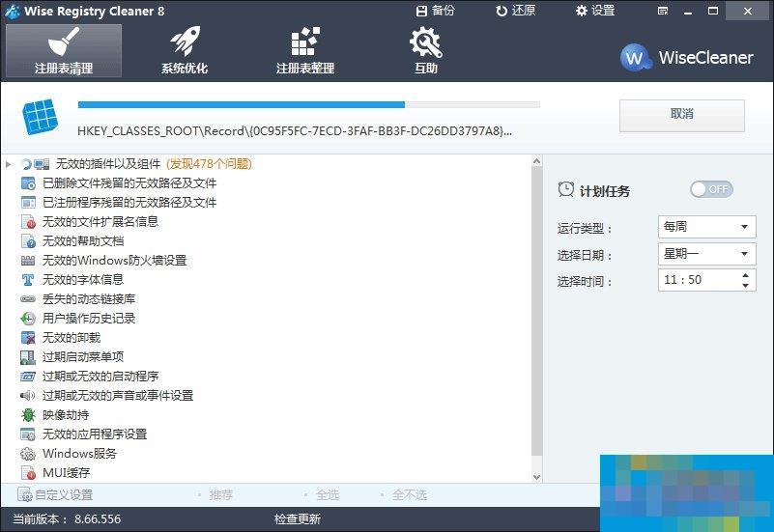Click the 发现478个问题 result text
Viewport: 774px width, 532px height.
[210, 164]
